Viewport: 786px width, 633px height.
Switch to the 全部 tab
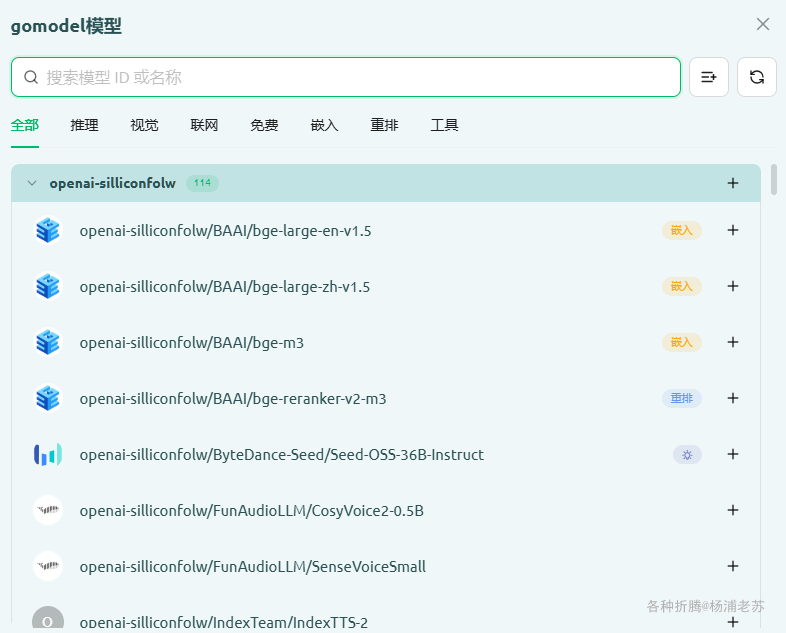pos(25,125)
